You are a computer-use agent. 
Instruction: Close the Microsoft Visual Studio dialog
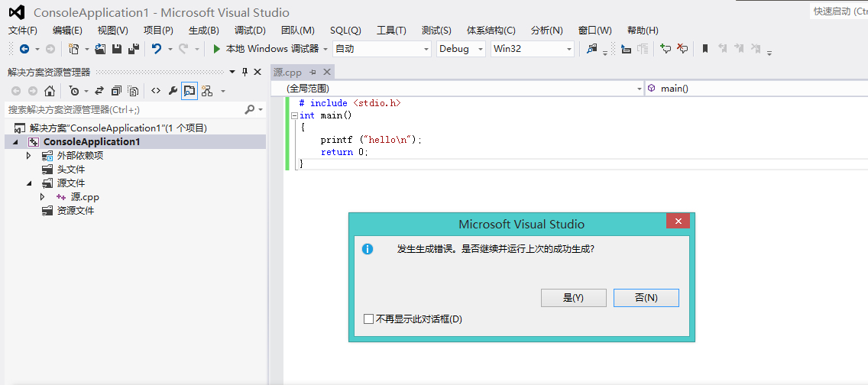tap(679, 222)
